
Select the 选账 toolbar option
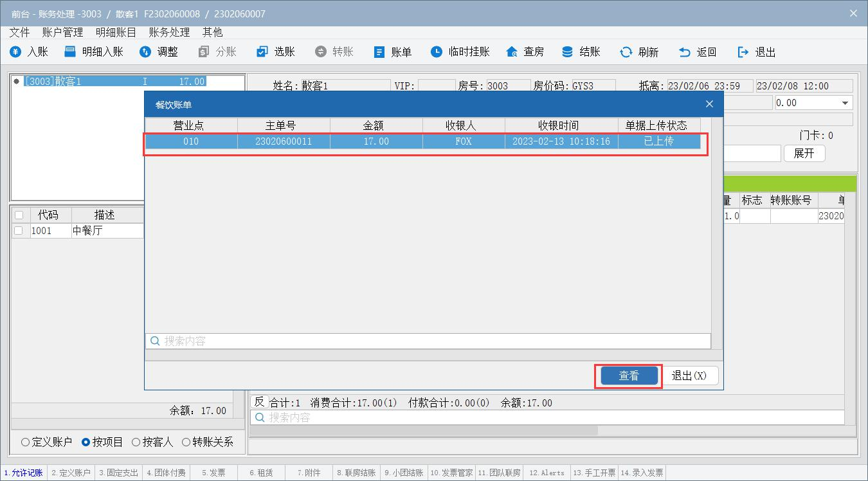(x=275, y=52)
